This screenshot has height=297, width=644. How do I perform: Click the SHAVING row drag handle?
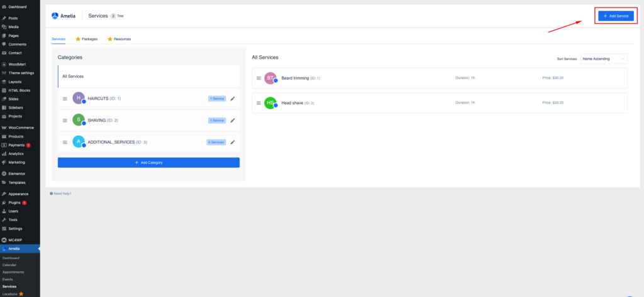click(65, 120)
